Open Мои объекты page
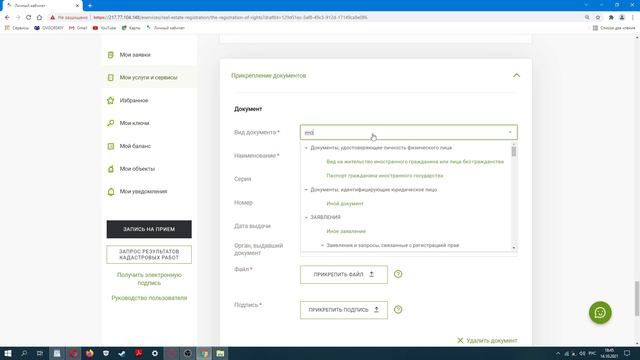Image resolution: width=640 pixels, height=360 pixels. [x=137, y=169]
